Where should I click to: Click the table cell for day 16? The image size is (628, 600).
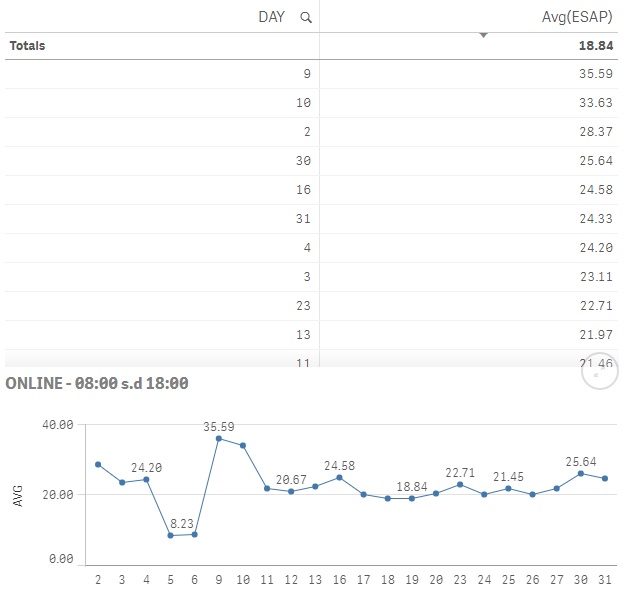pyautogui.click(x=304, y=190)
